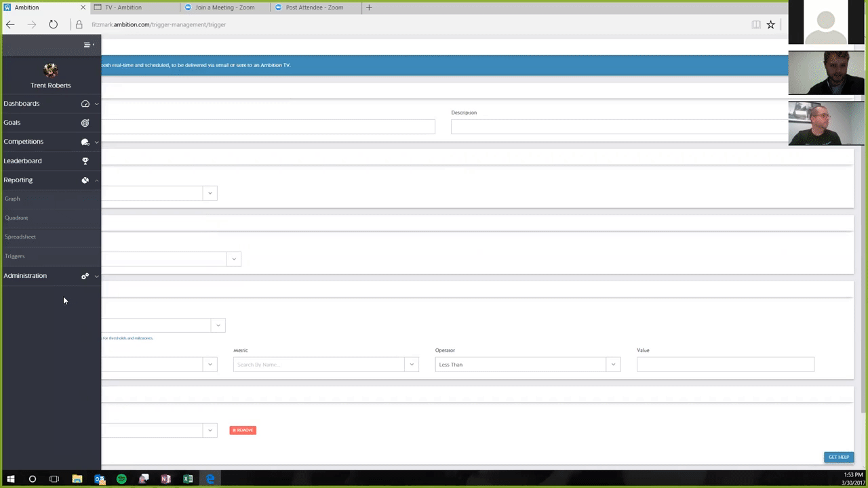
Task: Click the Administration gears icon
Action: pyautogui.click(x=85, y=276)
